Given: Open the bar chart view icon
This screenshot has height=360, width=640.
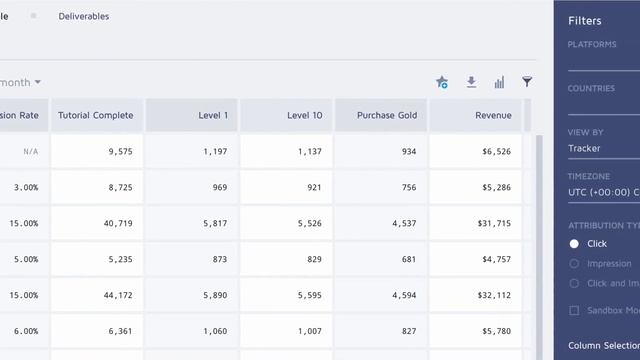Looking at the screenshot, I should 499,82.
